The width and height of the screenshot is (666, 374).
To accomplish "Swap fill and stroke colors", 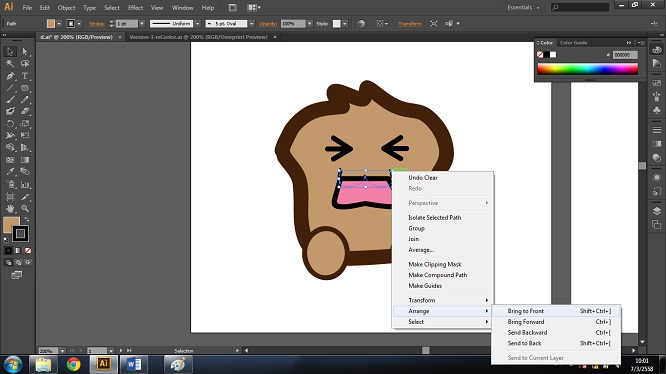I will click(27, 219).
